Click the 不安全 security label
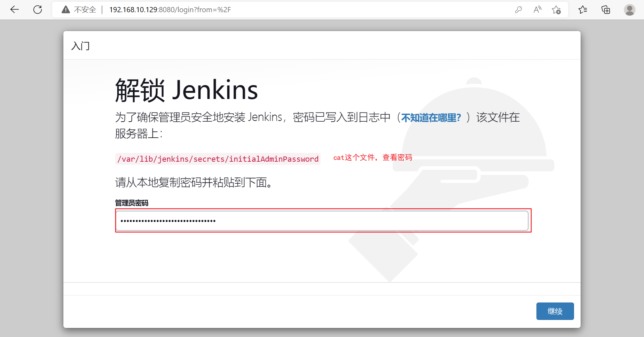Screen dimensions: 644x337 coord(85,10)
